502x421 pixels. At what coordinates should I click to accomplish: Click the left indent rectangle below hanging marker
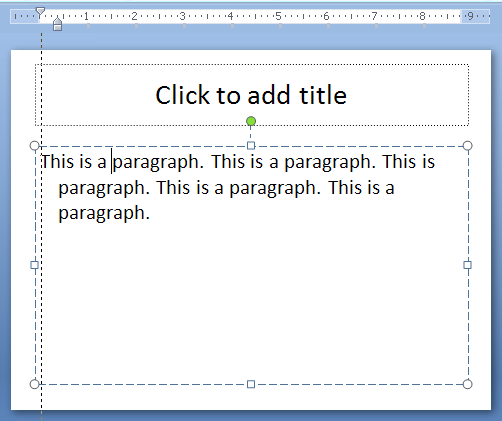pyautogui.click(x=58, y=28)
